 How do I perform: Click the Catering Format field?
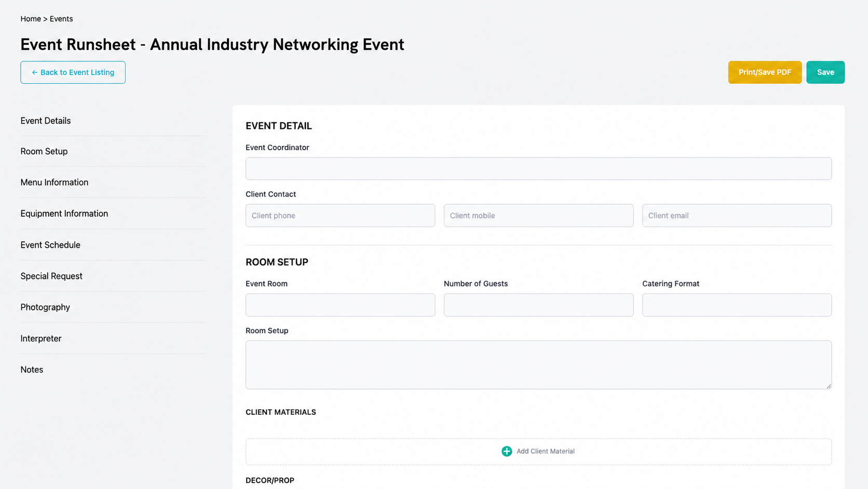tap(737, 305)
